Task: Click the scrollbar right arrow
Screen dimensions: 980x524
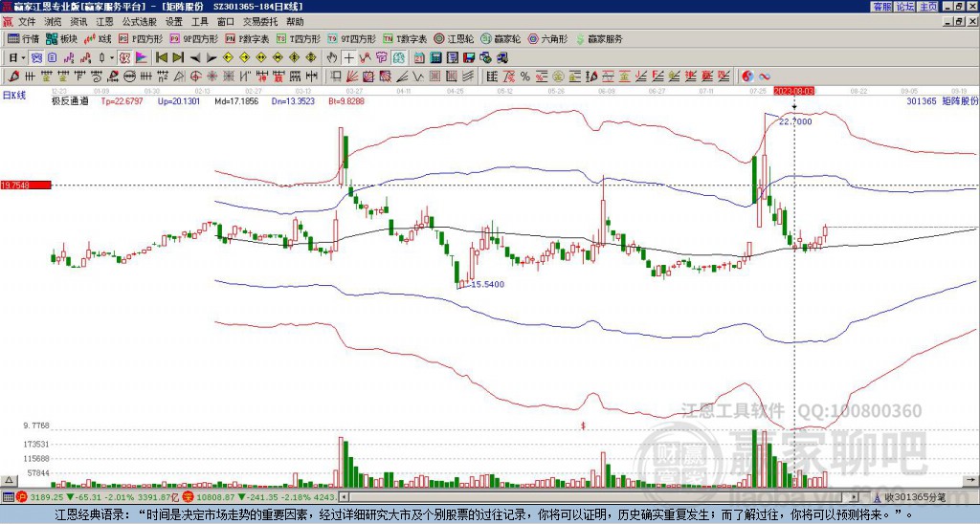Action: [855, 497]
